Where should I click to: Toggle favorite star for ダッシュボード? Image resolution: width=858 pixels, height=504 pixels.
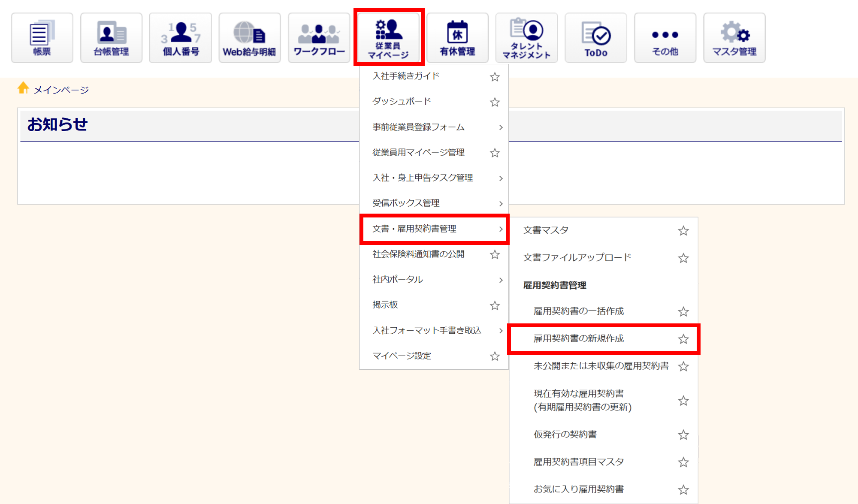pos(495,102)
